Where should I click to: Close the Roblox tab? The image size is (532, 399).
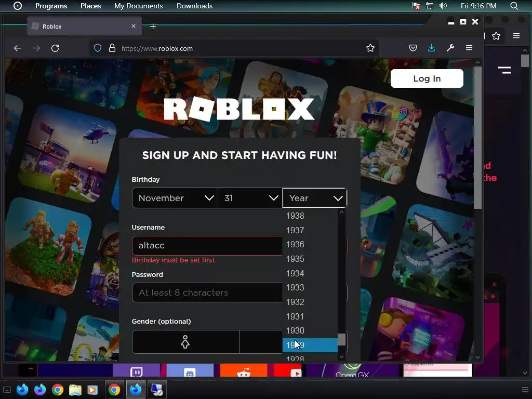(134, 26)
